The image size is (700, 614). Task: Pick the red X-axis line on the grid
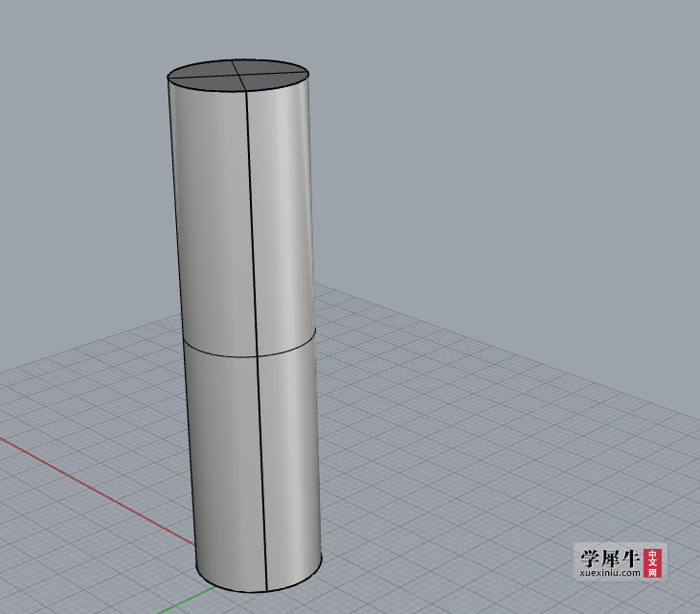[98, 491]
